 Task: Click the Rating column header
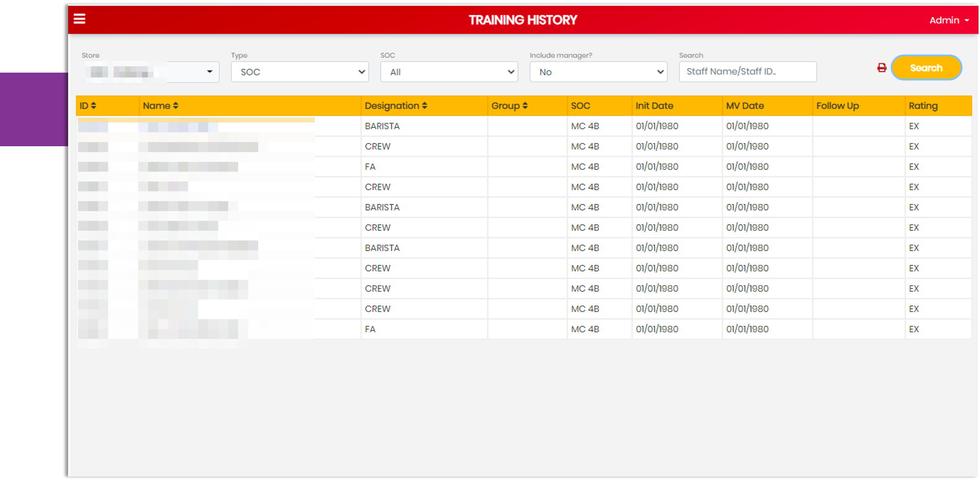coord(923,105)
